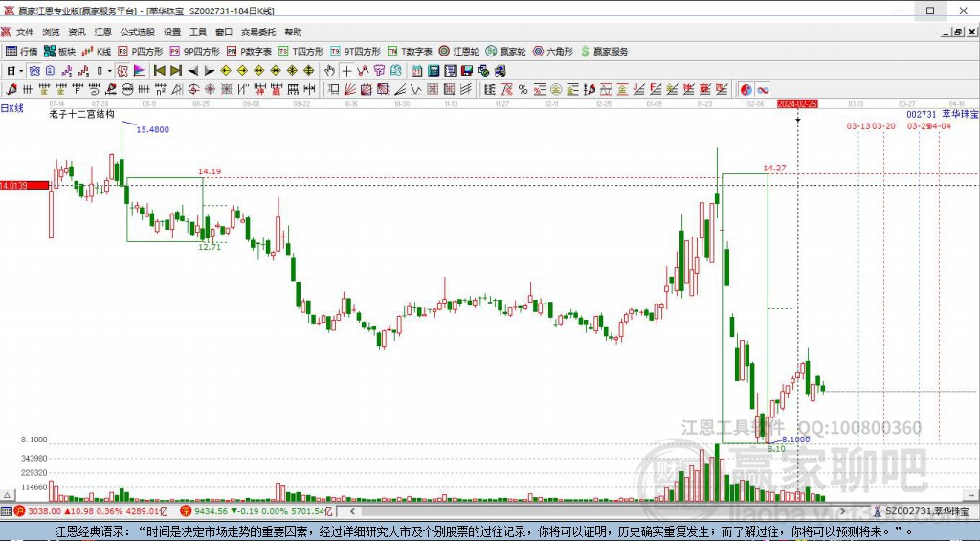Image resolution: width=980 pixels, height=541 pixels.
Task: Step chart left with the black left arrow
Action: [193, 71]
